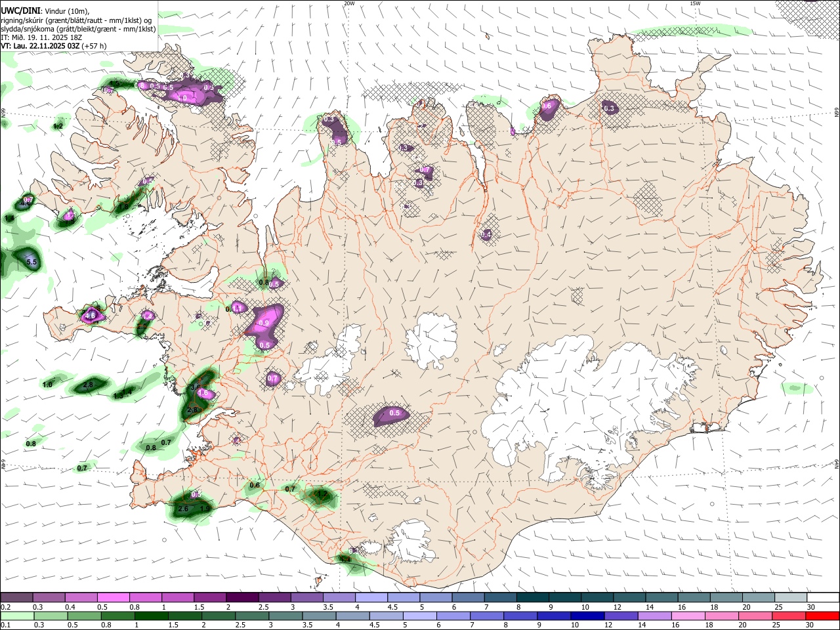Click the lavender 3.5–4 snow scale swatch
This screenshot has height=630, width=840.
[339, 598]
